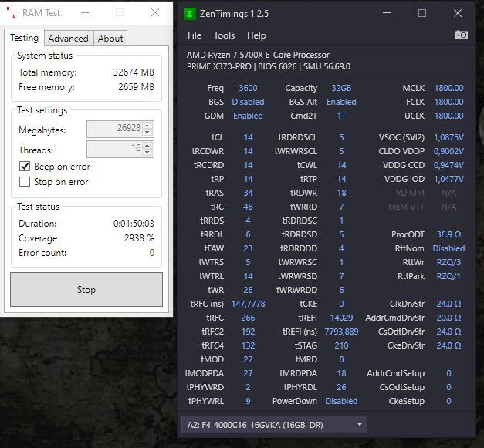This screenshot has width=484, height=448.
Task: Click the tRFC value 266
Action: (248, 318)
